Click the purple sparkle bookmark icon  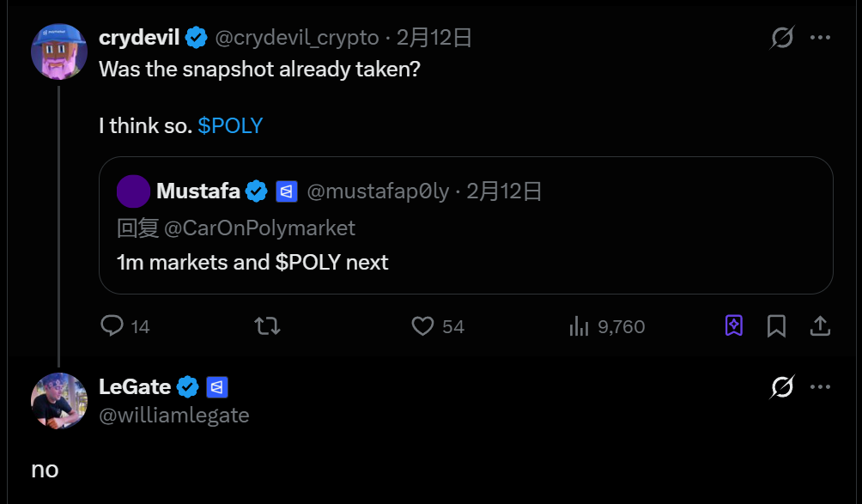tap(734, 326)
